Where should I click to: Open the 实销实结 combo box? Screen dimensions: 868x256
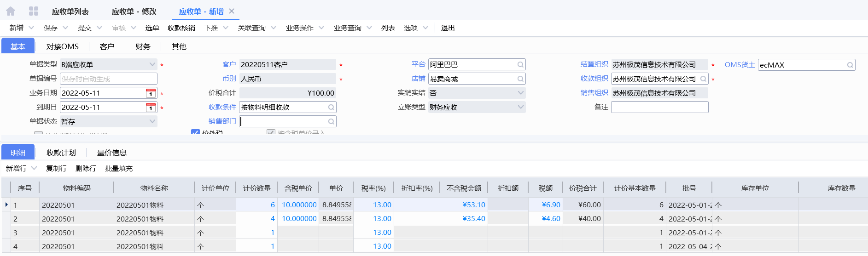click(x=477, y=93)
